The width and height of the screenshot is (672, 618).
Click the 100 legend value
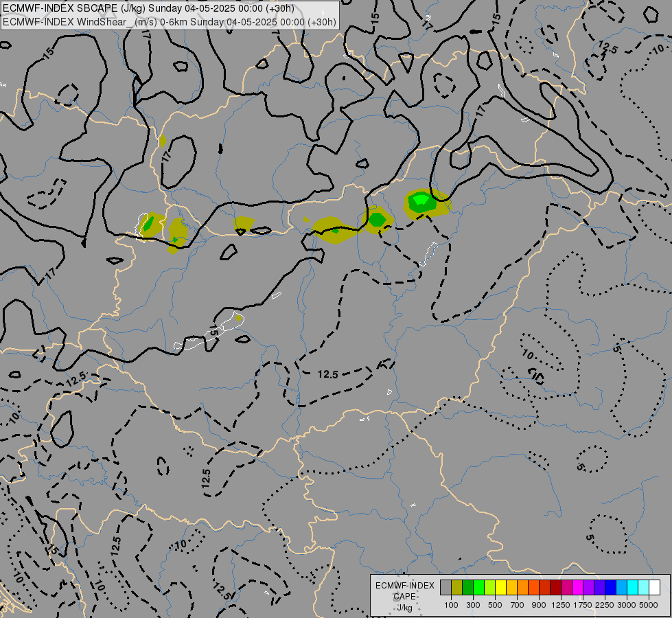pyautogui.click(x=451, y=605)
